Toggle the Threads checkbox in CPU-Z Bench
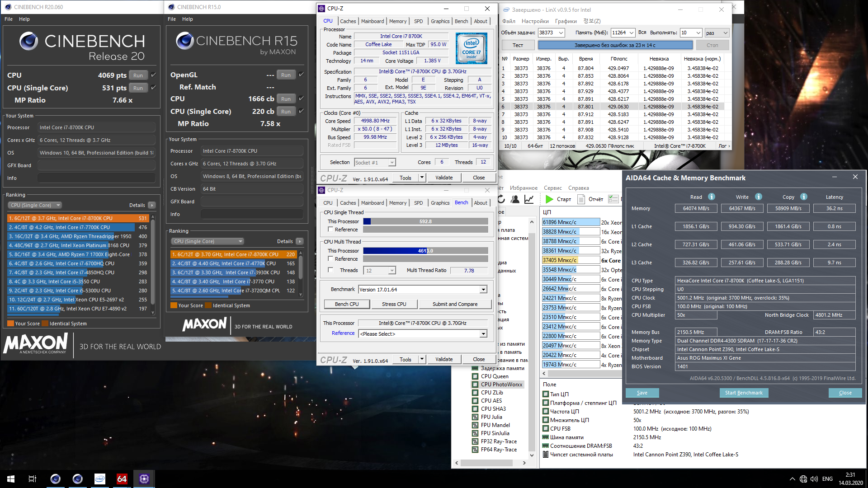Viewport: 868px width, 488px height. coord(330,270)
